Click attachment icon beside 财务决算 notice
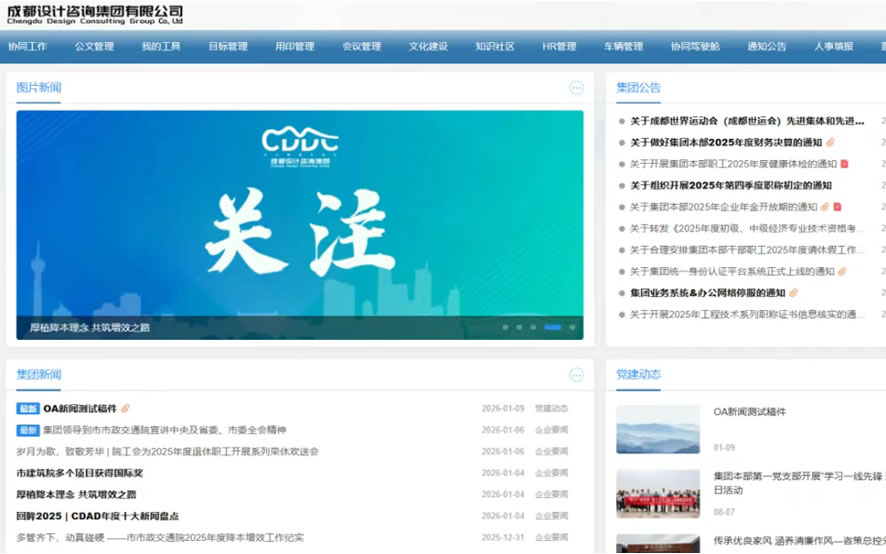The width and height of the screenshot is (886, 554). tap(831, 143)
